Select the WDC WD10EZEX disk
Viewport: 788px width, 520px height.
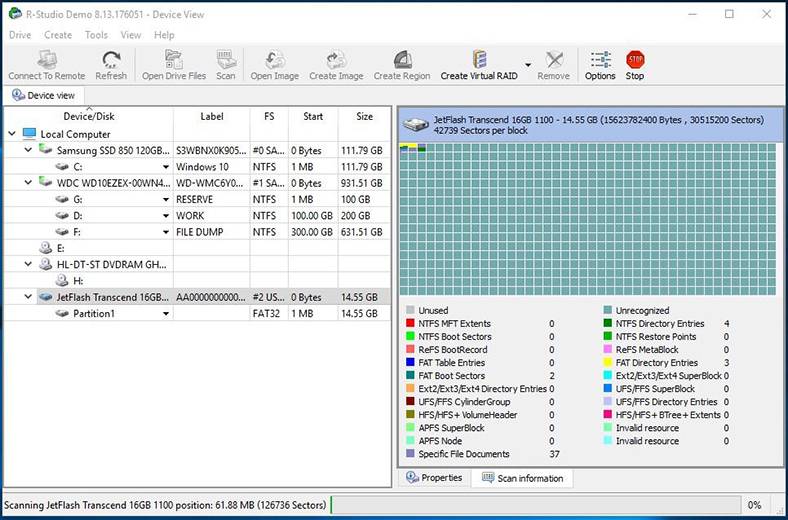[x=113, y=183]
